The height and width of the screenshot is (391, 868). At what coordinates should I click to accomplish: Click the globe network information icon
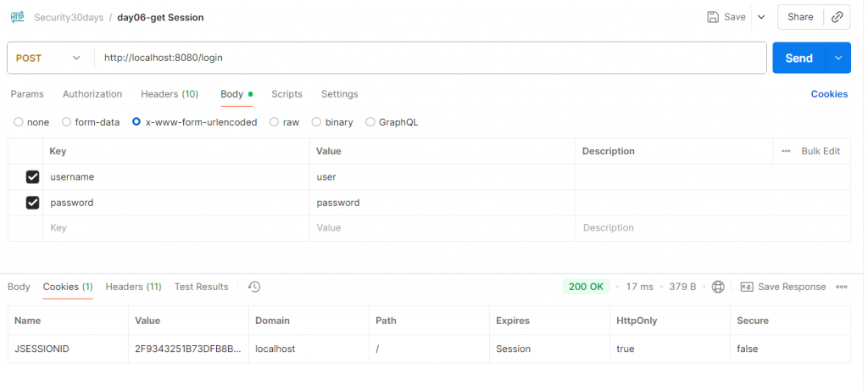pyautogui.click(x=718, y=287)
